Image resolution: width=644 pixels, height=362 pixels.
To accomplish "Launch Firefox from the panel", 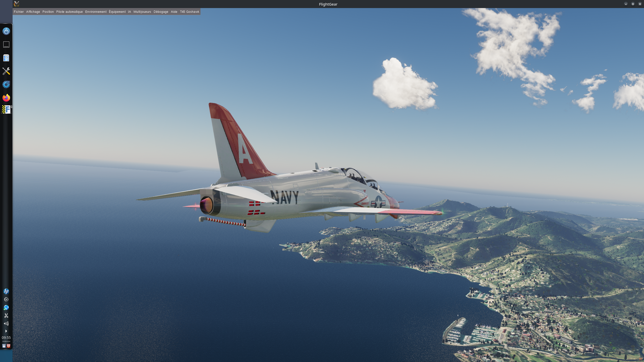I will [6, 98].
